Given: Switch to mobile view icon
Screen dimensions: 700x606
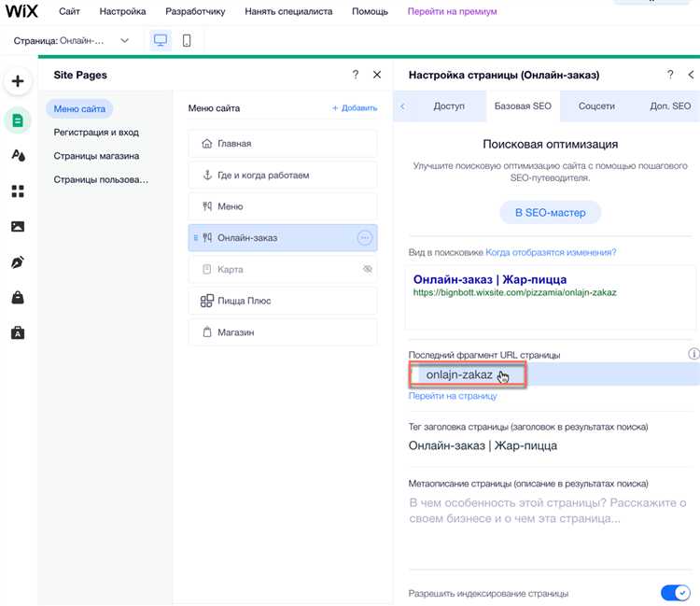Looking at the screenshot, I should [x=187, y=41].
